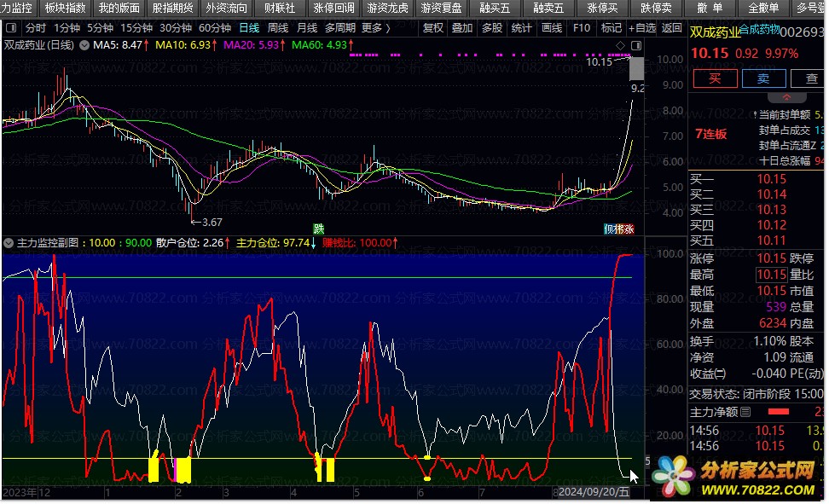Click the 2024/09/20/五 date label

point(594,492)
